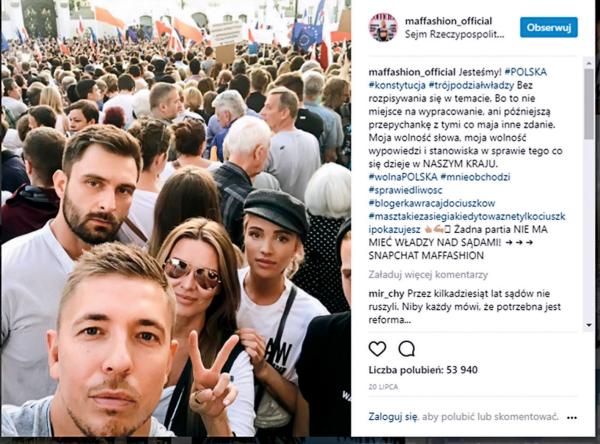This screenshot has height=444, width=600.
Task: Load more comments via Załaduj więcej komentarzy
Action: pyautogui.click(x=428, y=275)
